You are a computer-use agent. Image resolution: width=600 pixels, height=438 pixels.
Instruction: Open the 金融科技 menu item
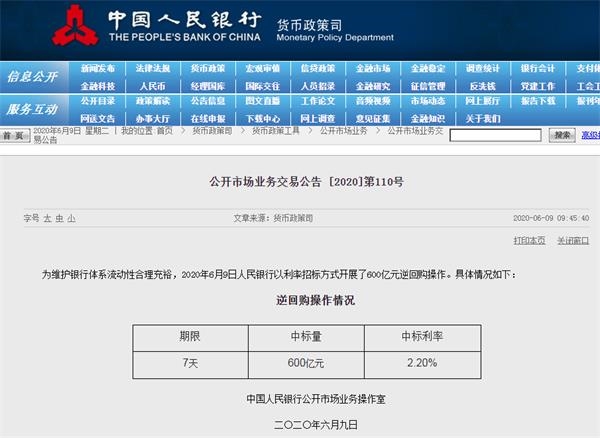(98, 86)
